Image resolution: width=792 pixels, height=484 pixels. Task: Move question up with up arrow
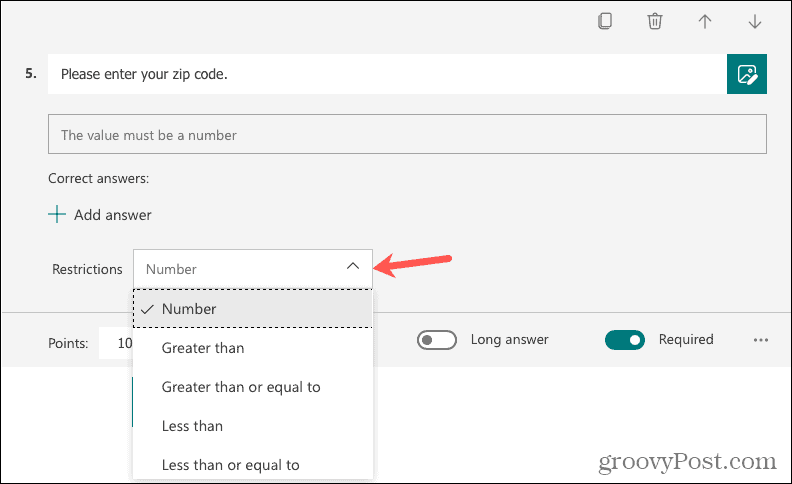705,21
